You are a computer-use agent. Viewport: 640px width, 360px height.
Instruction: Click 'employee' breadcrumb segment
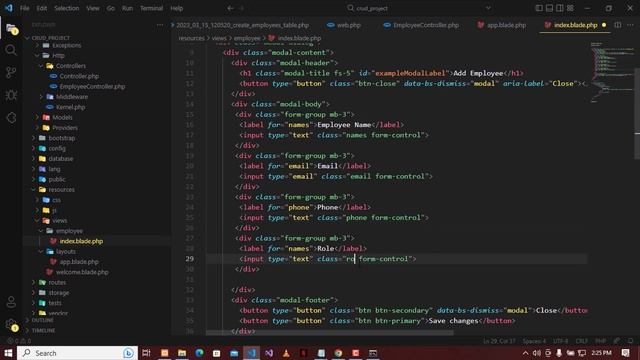click(247, 38)
